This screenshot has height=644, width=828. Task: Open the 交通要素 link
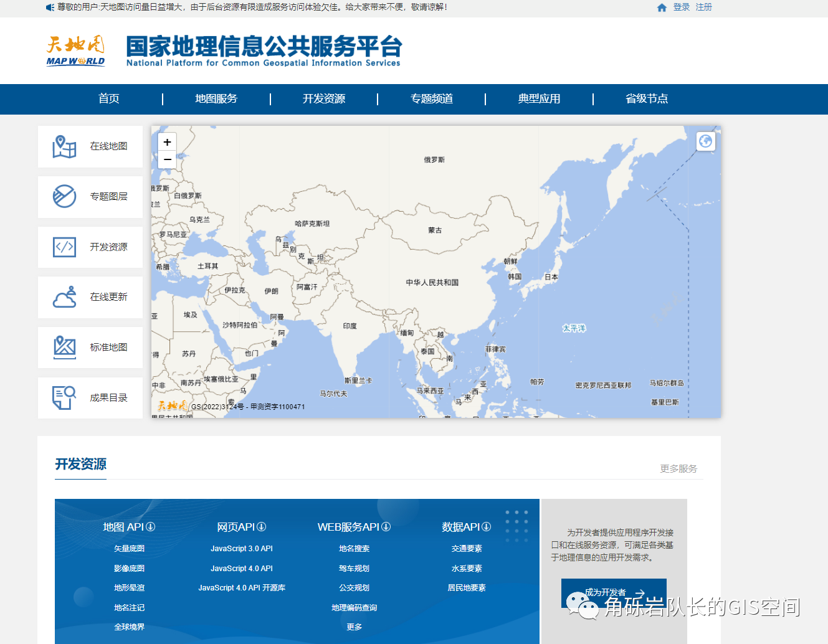point(467,549)
